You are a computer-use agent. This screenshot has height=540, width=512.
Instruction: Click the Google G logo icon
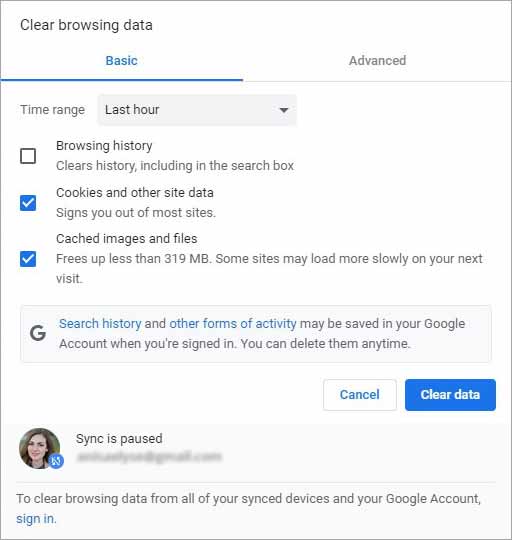38,333
